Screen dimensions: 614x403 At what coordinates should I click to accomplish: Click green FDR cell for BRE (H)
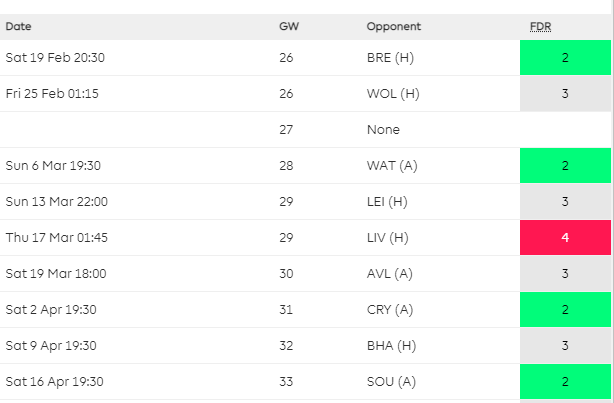pos(565,58)
